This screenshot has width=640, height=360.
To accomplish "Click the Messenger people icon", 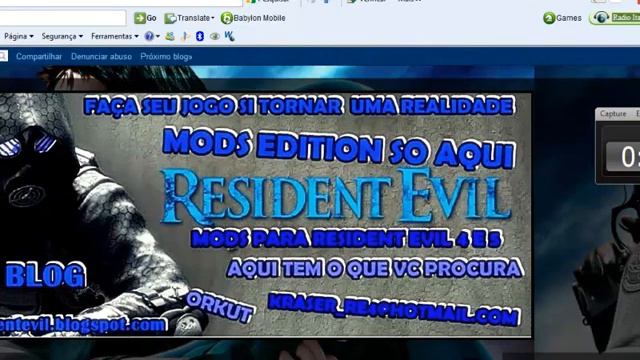I will pyautogui.click(x=170, y=36).
